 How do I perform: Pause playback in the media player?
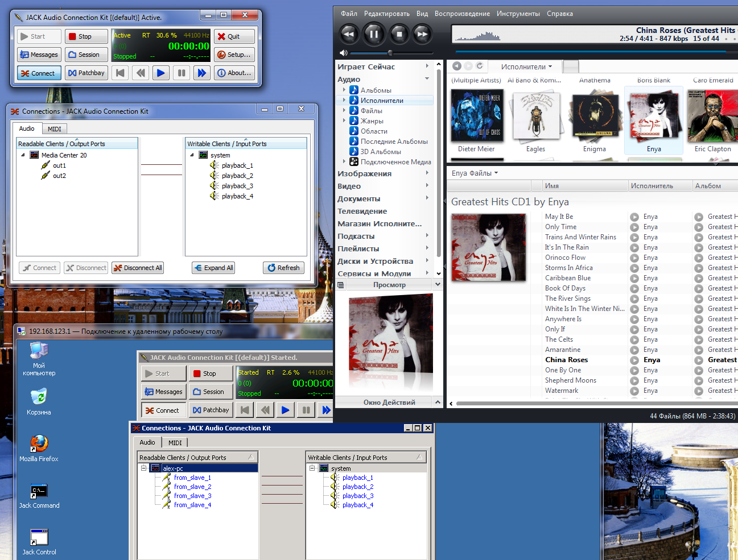click(374, 34)
